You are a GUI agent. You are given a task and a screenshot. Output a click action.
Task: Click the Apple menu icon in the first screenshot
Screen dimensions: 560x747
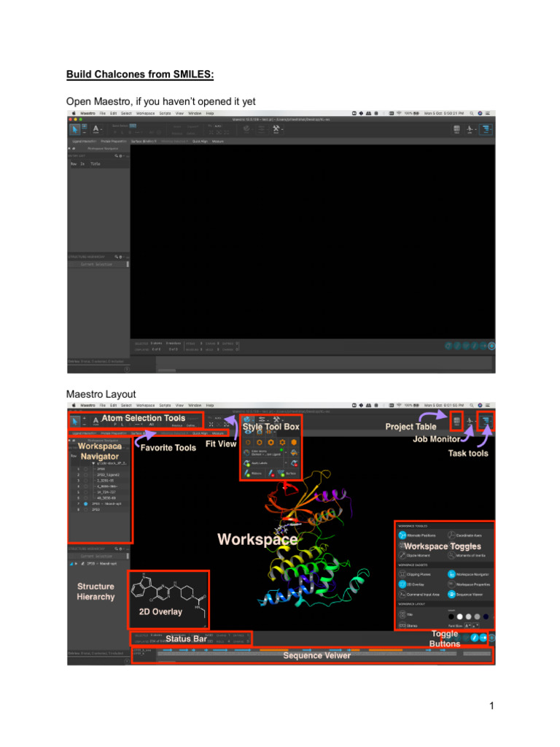(x=74, y=113)
